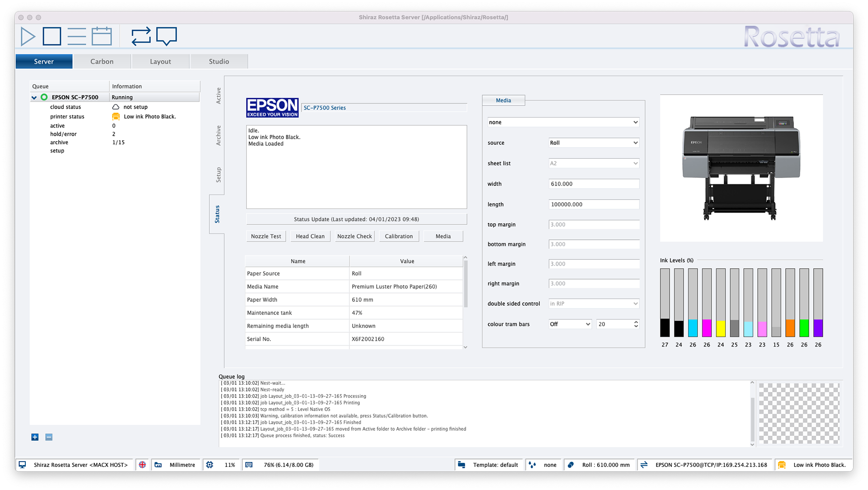Image resolution: width=868 pixels, height=490 pixels.
Task: Click the orange printer icon in status bar
Action: pos(782,465)
